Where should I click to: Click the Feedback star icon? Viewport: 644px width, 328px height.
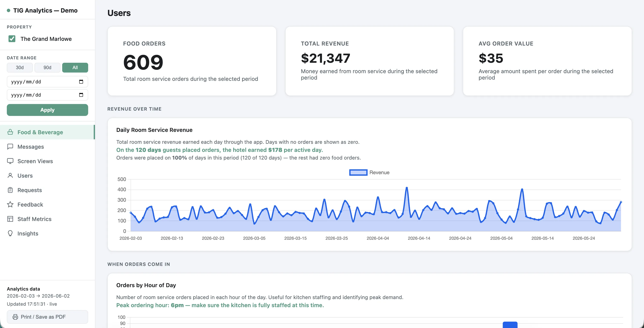(10, 204)
